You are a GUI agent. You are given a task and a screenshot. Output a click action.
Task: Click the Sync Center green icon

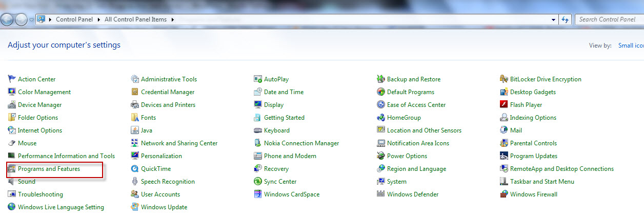coord(258,181)
